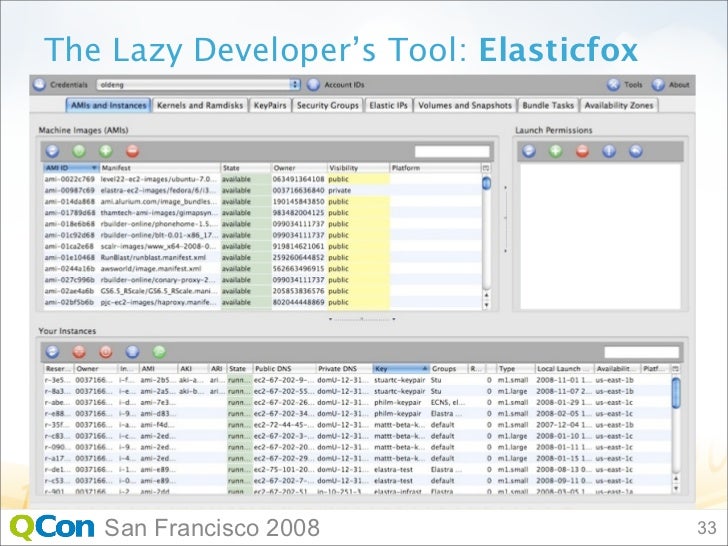
Task: Refresh the Launch Permissions list
Action: coord(529,151)
